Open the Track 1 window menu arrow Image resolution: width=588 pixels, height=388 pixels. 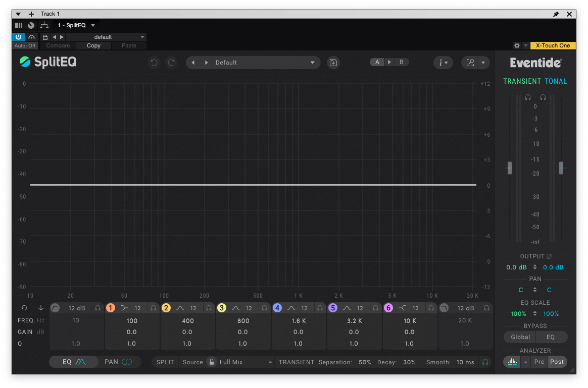click(18, 14)
